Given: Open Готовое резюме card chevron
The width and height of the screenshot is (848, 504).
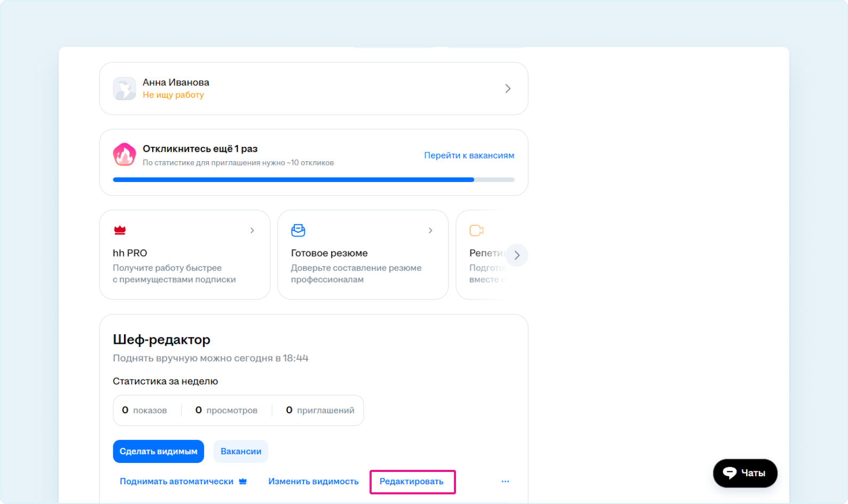Looking at the screenshot, I should pyautogui.click(x=430, y=231).
